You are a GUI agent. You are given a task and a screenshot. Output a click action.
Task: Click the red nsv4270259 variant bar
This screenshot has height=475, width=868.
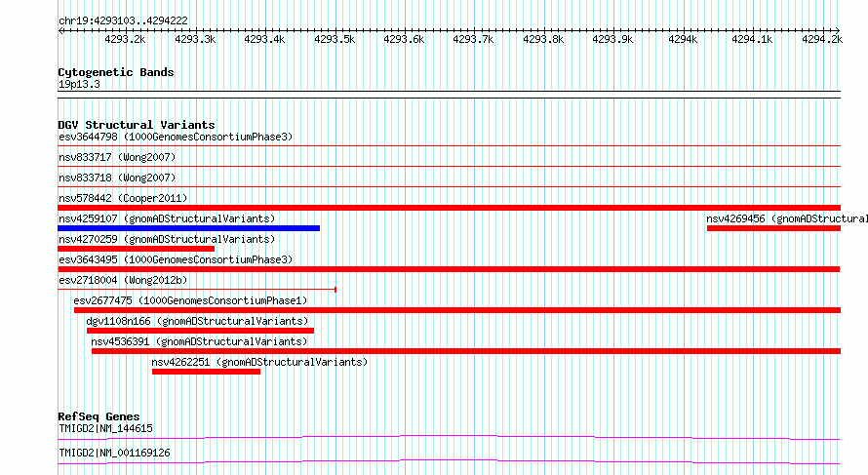(x=137, y=249)
